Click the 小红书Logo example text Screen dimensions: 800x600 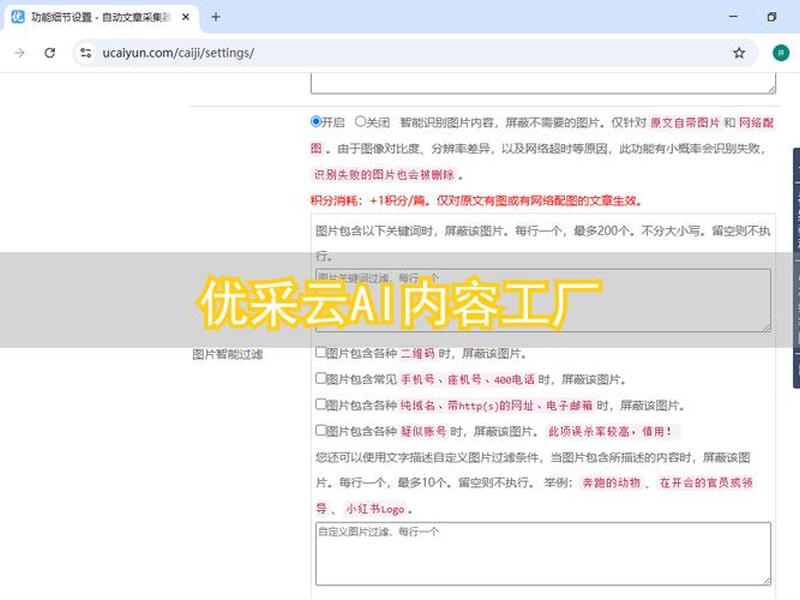[x=375, y=509]
